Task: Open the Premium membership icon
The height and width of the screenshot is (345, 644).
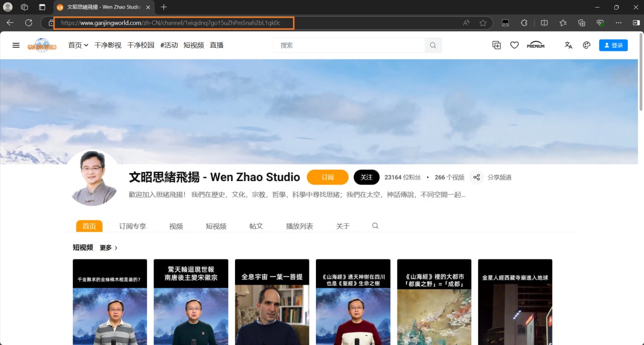Action: coord(536,45)
